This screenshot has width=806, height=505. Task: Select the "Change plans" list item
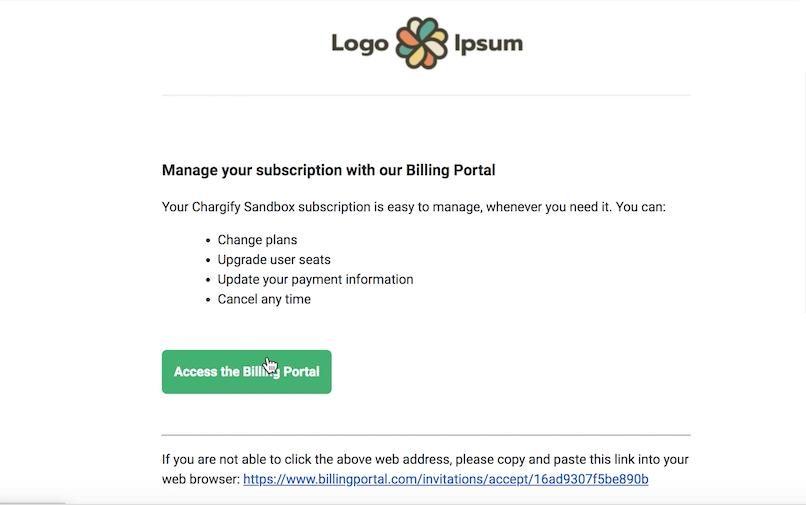(257, 240)
